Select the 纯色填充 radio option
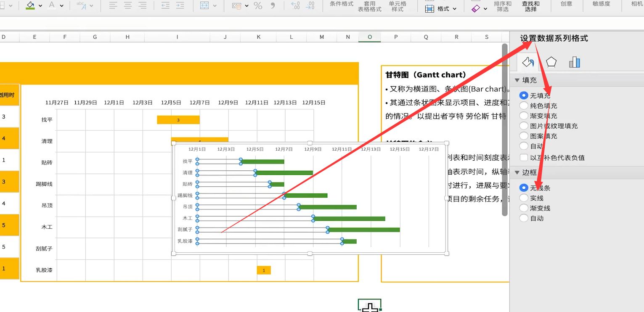The height and width of the screenshot is (312, 644). [x=524, y=106]
